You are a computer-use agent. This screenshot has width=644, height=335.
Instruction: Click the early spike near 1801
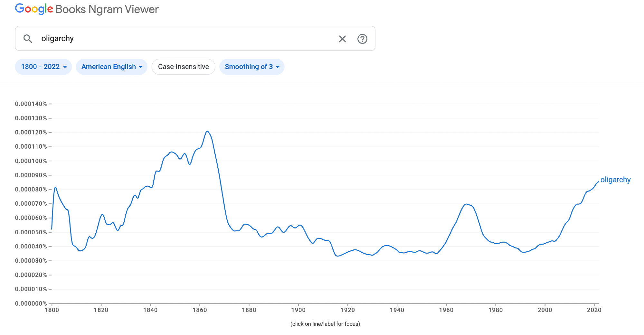click(55, 187)
